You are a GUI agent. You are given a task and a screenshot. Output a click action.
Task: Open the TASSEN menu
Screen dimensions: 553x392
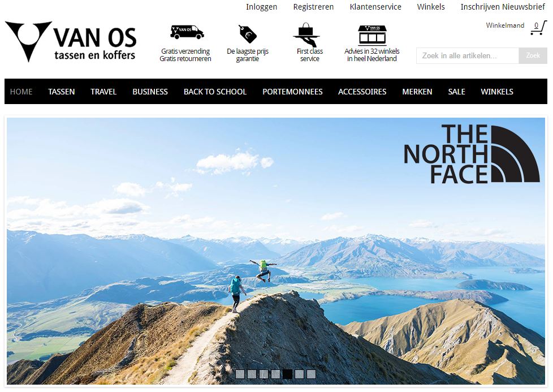(x=62, y=92)
